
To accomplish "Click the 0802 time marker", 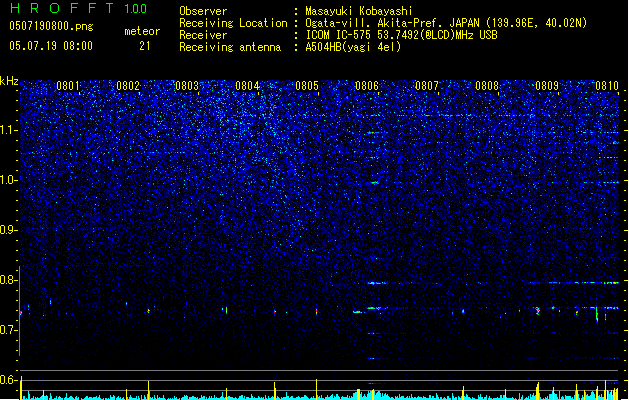I will pos(128,86).
